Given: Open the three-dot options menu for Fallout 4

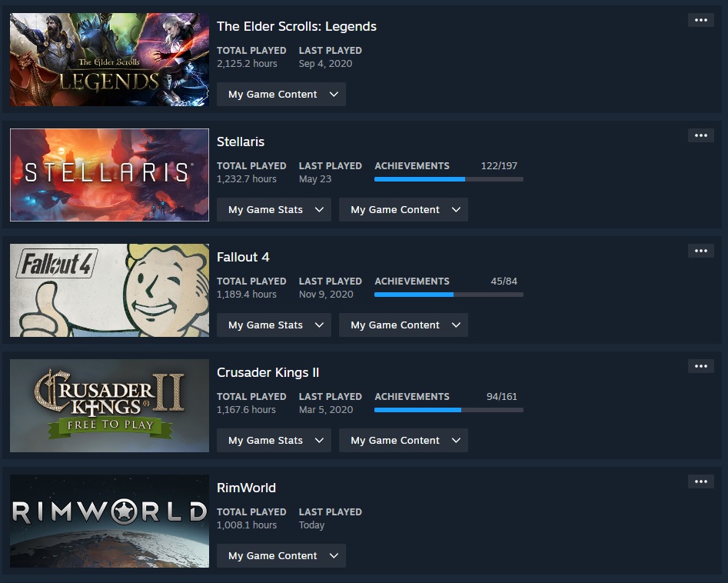Looking at the screenshot, I should click(x=700, y=251).
